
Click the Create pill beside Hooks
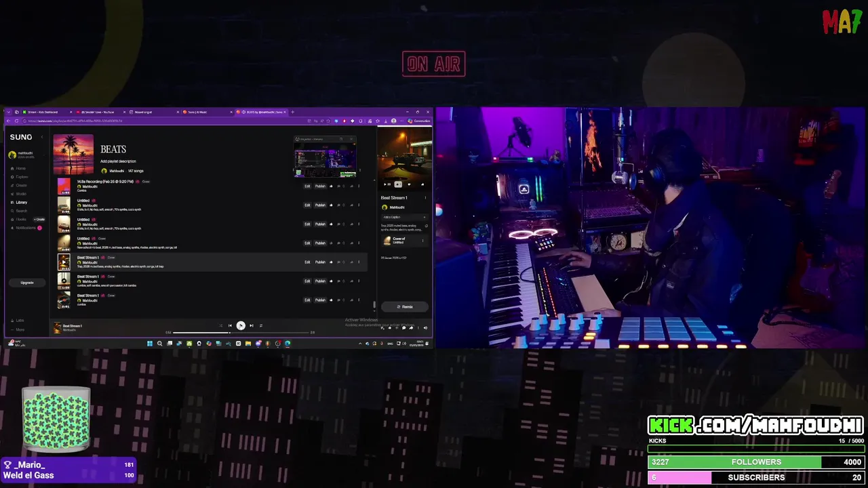(x=39, y=220)
